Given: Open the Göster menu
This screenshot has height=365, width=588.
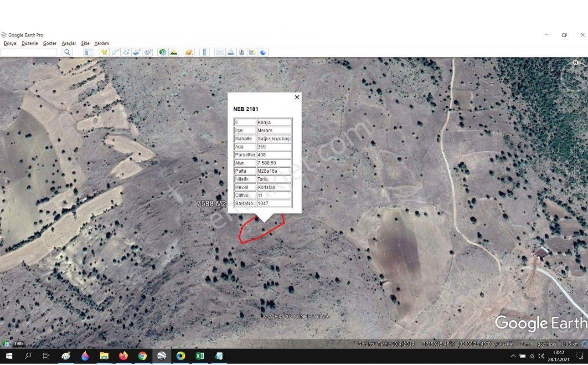Looking at the screenshot, I should (x=50, y=43).
